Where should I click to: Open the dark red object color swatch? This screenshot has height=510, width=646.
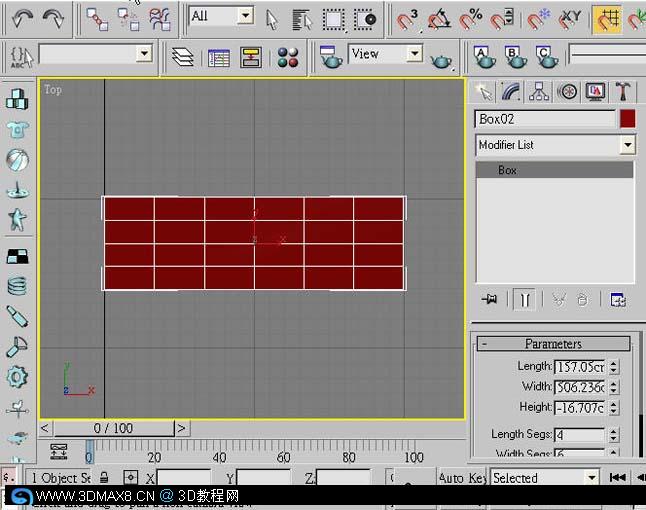pyautogui.click(x=627, y=119)
